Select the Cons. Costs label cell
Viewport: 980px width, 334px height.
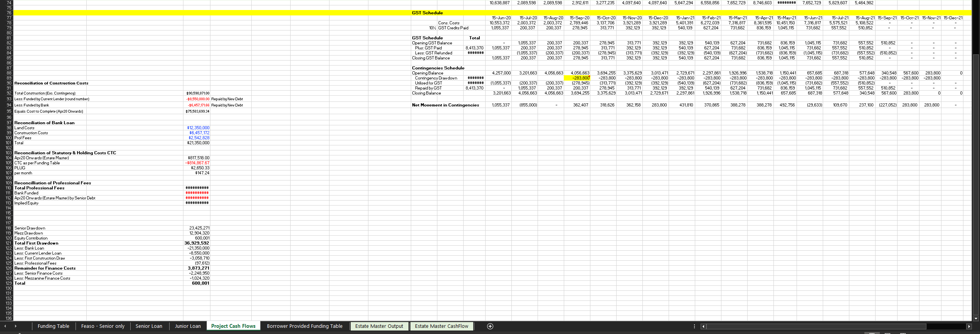[x=449, y=23]
